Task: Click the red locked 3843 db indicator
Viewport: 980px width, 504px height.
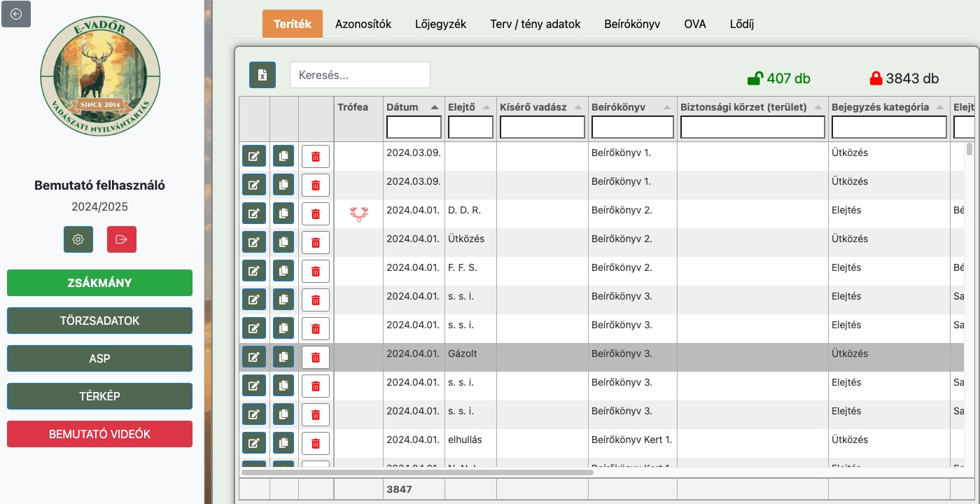Action: coord(904,78)
